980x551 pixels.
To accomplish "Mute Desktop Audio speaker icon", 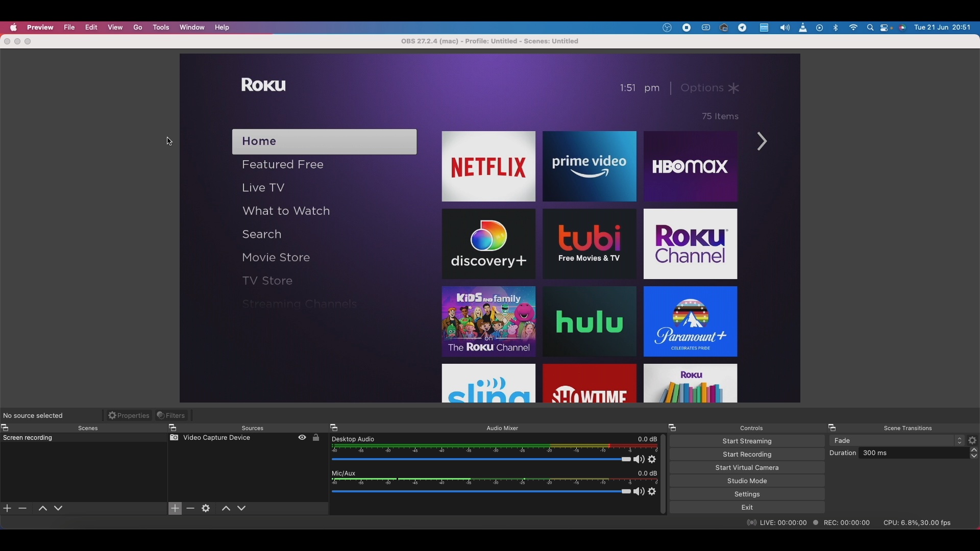I will click(640, 460).
